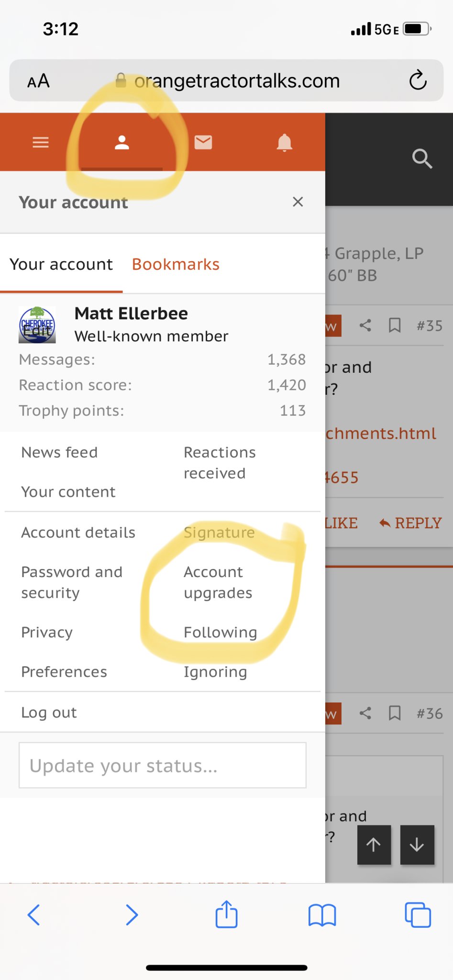Close the Your account panel

point(298,202)
